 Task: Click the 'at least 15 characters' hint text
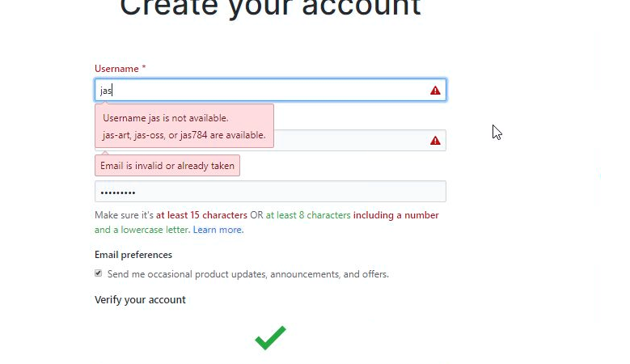[201, 215]
